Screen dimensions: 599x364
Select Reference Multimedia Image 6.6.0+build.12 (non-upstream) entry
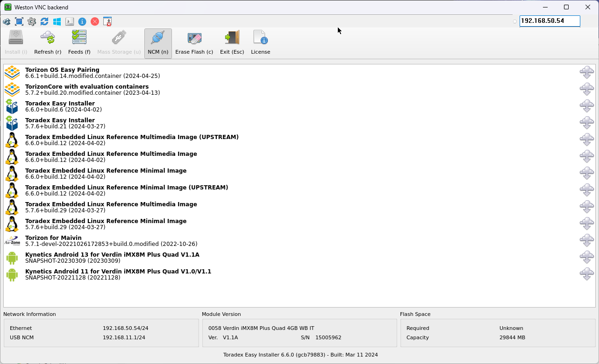pos(299,157)
